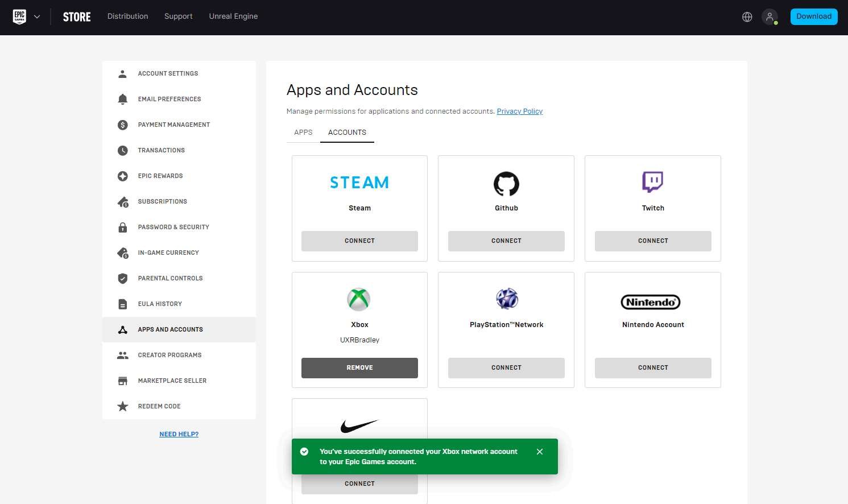
Task: Click the Xbox logo
Action: coord(359,299)
